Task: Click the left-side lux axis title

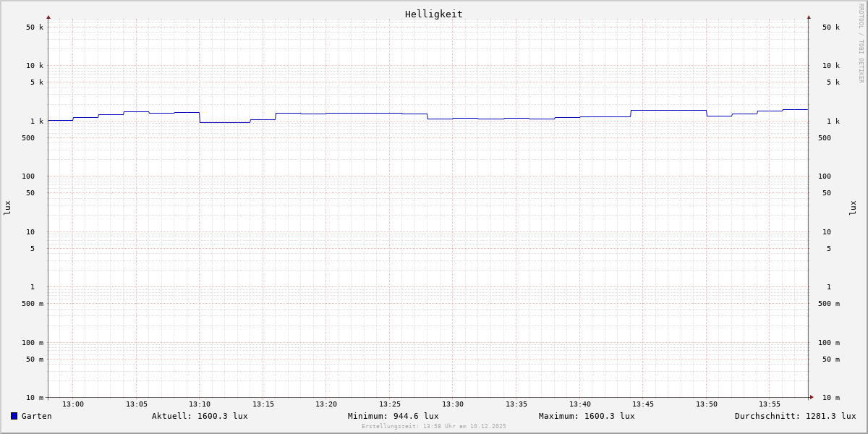Action: coord(7,208)
